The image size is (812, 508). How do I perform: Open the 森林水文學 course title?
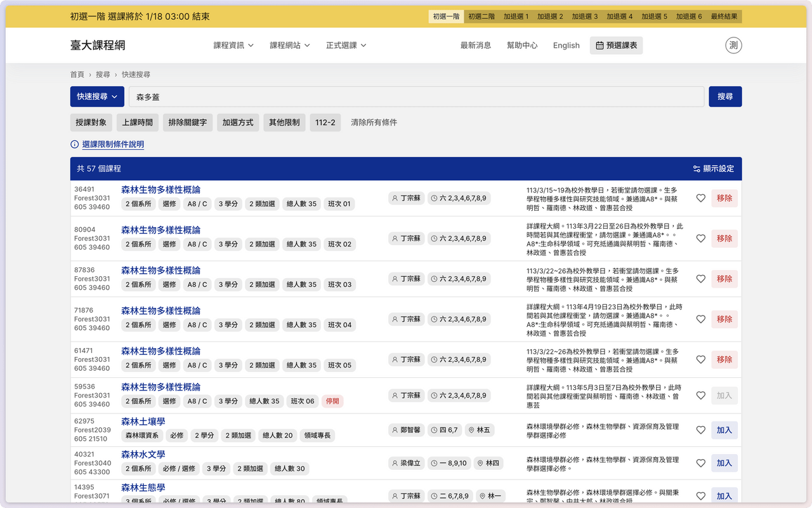[143, 454]
